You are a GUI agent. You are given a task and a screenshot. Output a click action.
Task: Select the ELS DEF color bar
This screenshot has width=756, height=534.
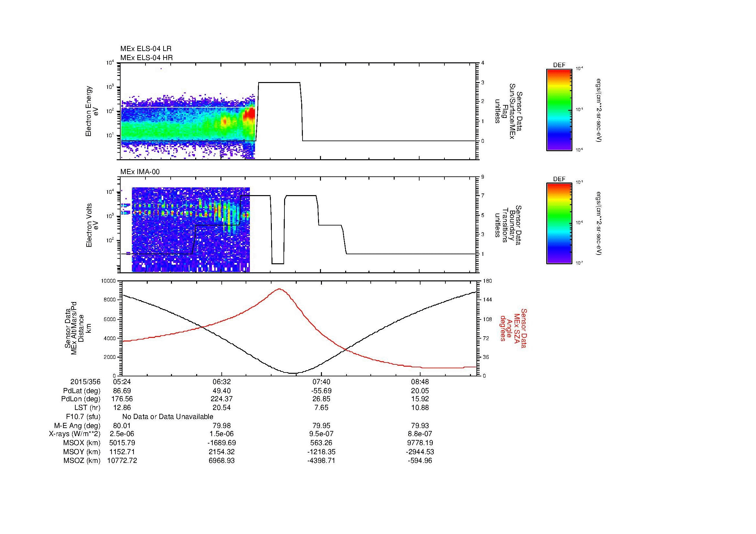pos(559,110)
